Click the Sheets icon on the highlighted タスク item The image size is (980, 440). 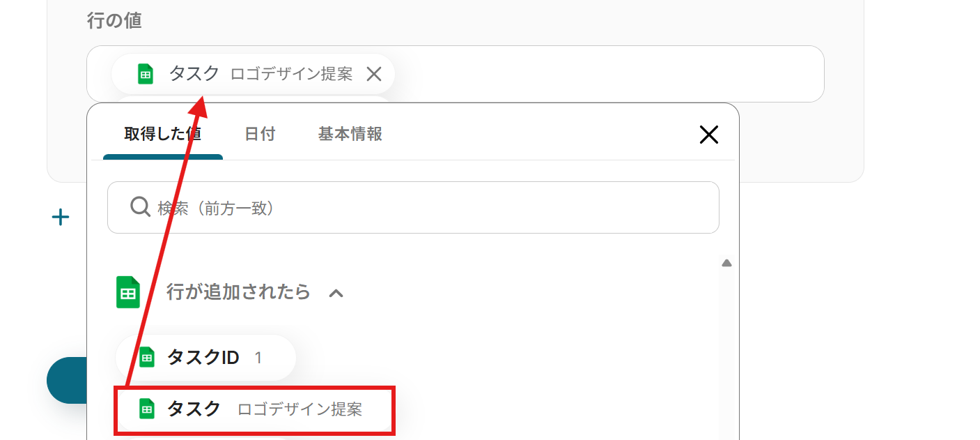pyautogui.click(x=147, y=409)
